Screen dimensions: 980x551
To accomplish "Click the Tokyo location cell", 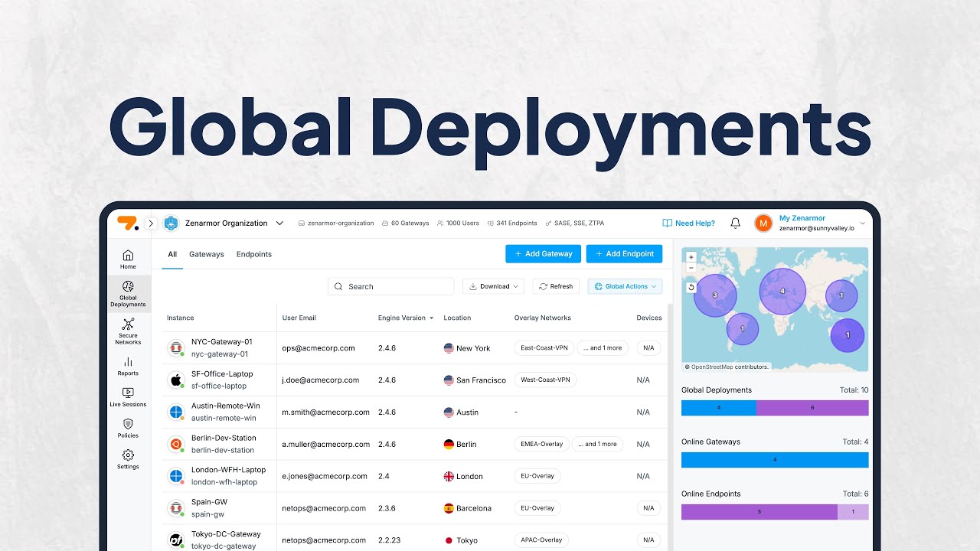I will coord(460,540).
